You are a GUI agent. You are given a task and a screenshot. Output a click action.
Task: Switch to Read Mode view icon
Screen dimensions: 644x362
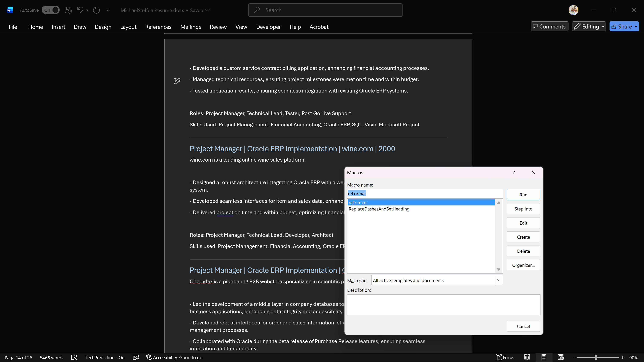tap(527, 357)
